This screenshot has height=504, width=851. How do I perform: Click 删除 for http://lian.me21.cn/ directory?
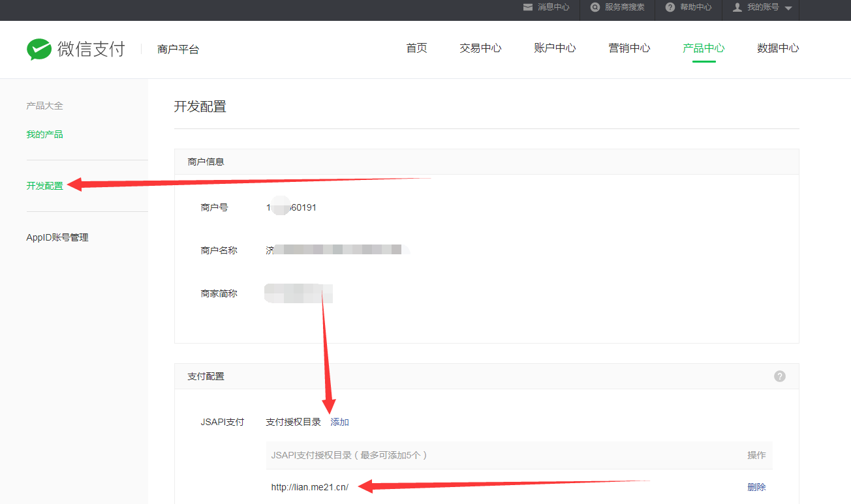click(756, 487)
